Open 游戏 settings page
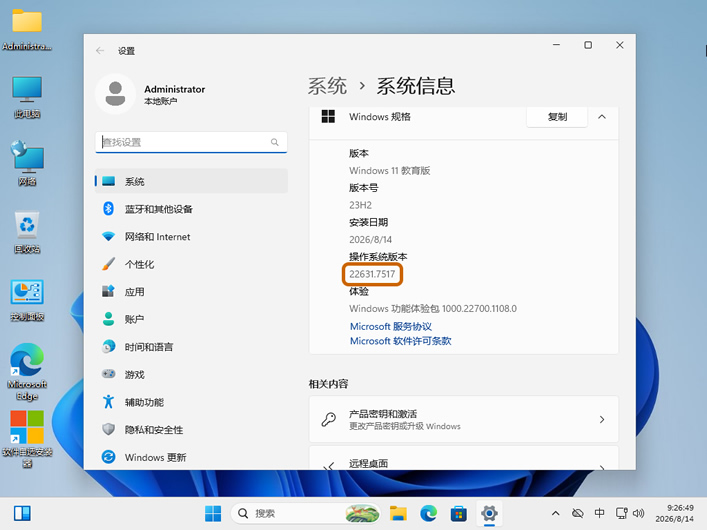 pos(191,374)
